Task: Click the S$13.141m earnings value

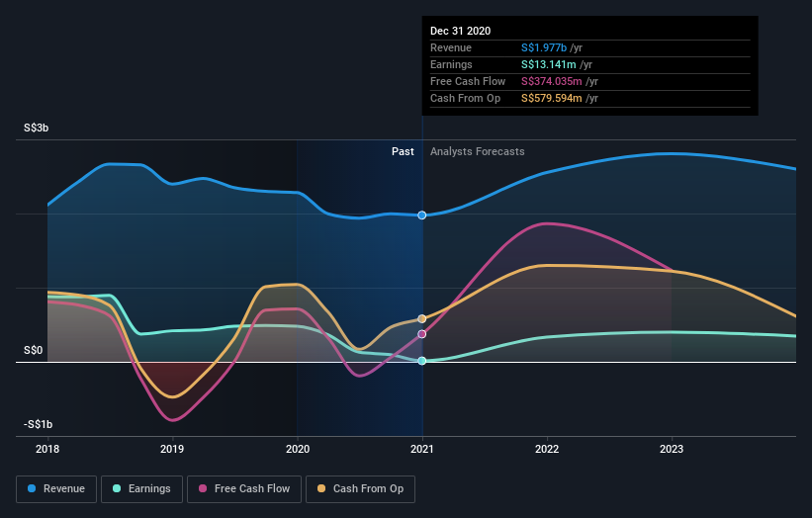Action: [548, 64]
